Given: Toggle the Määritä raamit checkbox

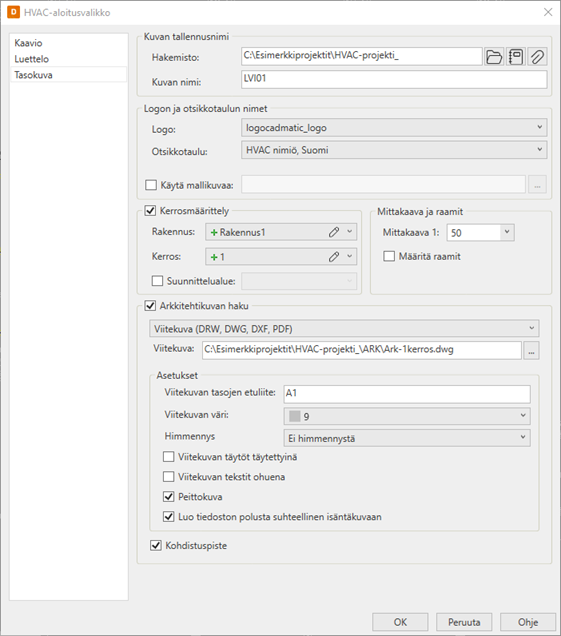Looking at the screenshot, I should [x=389, y=256].
